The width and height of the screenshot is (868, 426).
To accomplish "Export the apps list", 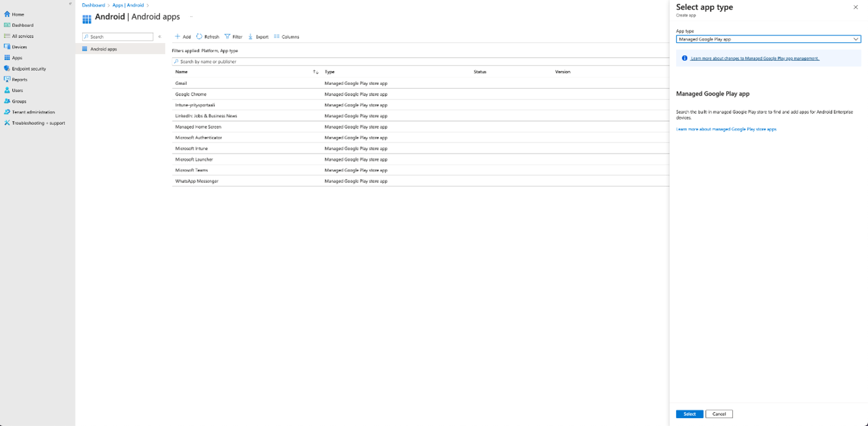I will click(x=258, y=37).
